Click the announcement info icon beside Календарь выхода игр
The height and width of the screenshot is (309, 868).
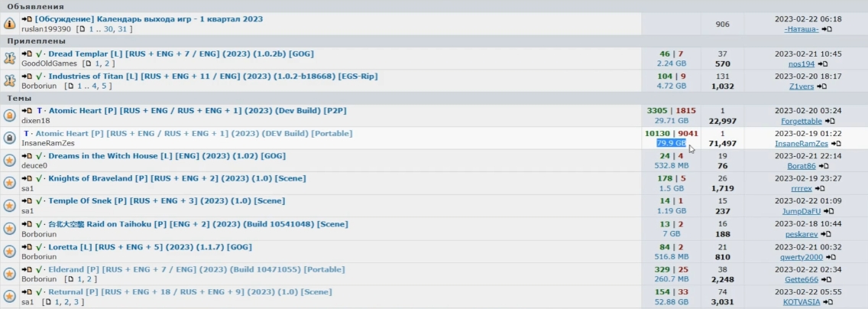click(x=10, y=24)
